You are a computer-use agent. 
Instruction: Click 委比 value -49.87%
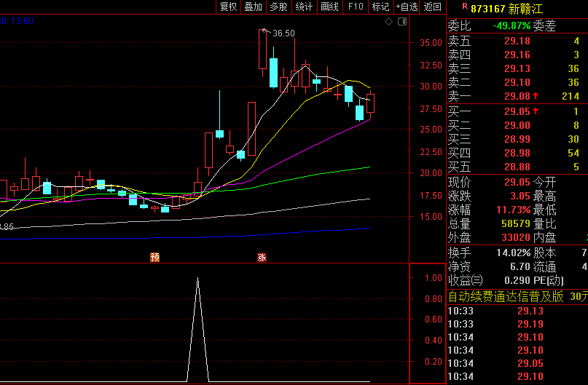(x=511, y=26)
